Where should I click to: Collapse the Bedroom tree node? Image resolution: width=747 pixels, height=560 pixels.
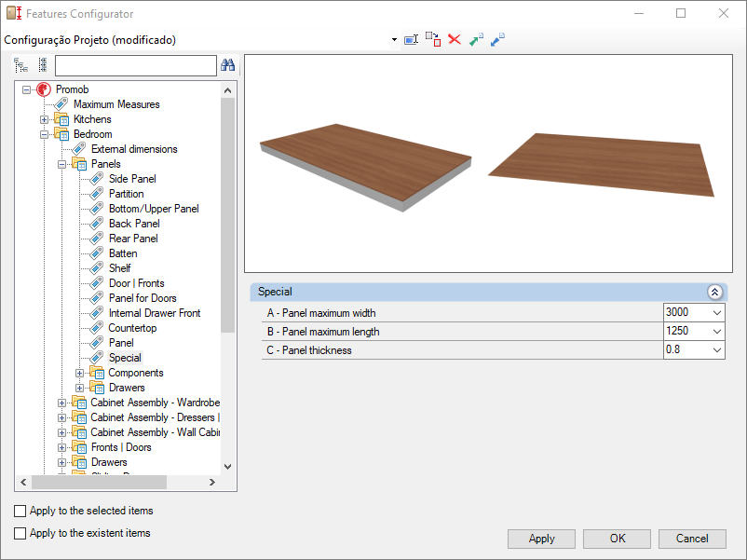(x=45, y=134)
